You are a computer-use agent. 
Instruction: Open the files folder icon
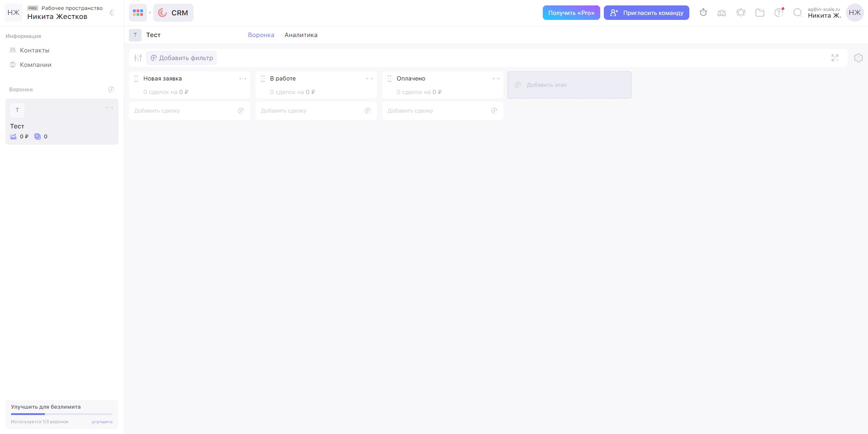[760, 13]
